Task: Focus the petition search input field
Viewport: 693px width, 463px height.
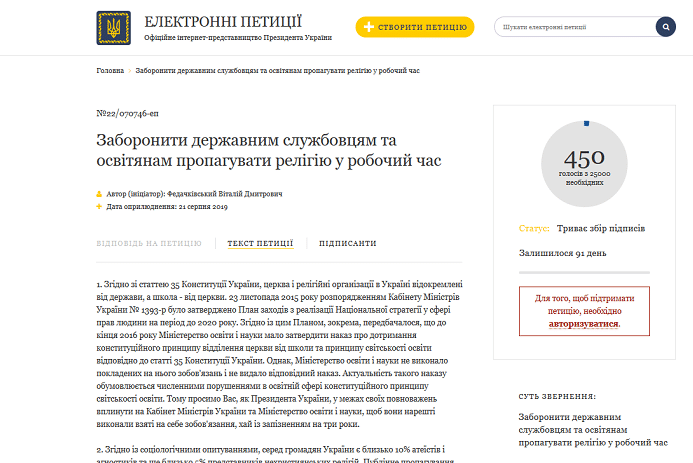Action: click(575, 27)
